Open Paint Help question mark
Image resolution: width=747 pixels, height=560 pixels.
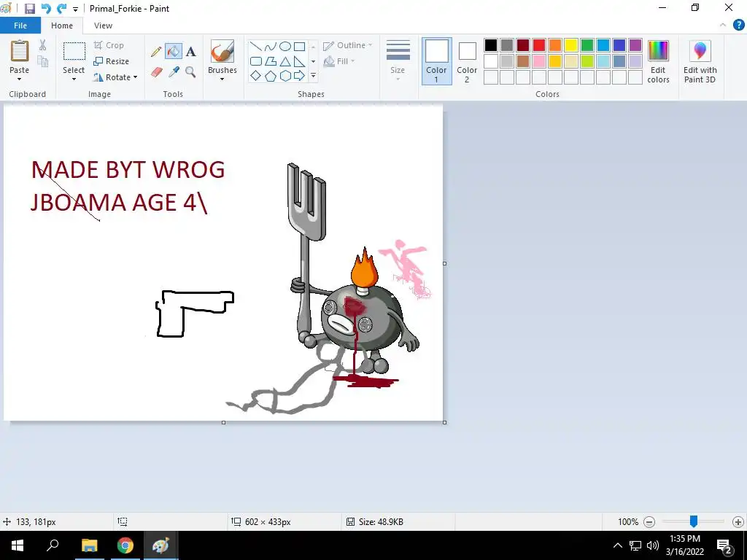point(738,26)
